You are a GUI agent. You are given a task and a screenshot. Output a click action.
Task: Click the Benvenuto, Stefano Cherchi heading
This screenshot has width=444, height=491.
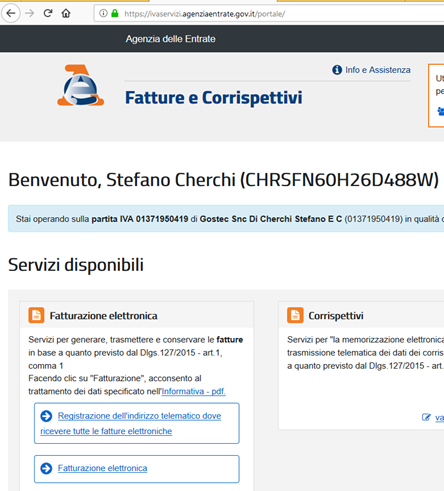point(223,180)
